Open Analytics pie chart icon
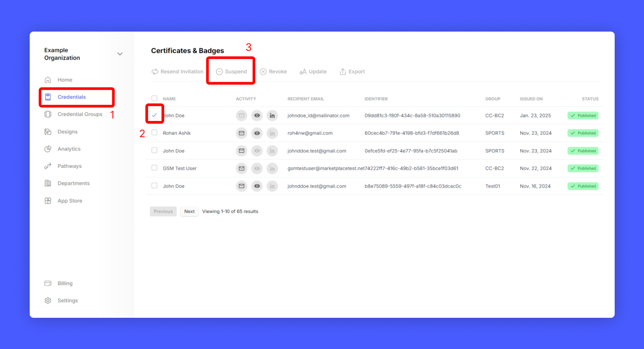This screenshot has width=644, height=349. click(x=48, y=149)
